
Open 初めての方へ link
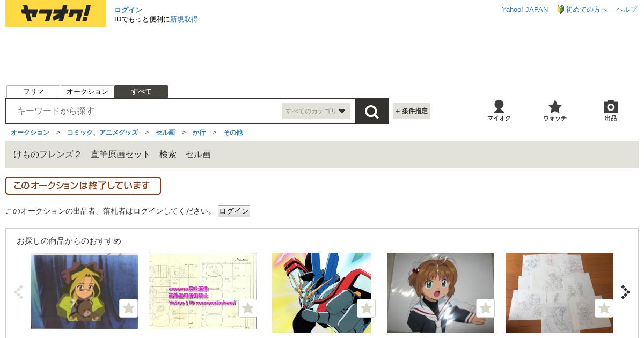click(x=587, y=10)
